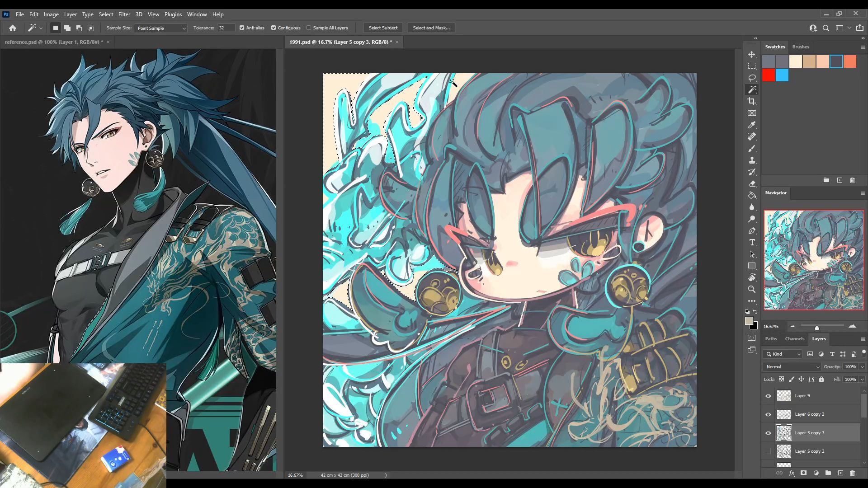Click zoom in button in Navigator
Image resolution: width=868 pixels, height=488 pixels.
[x=852, y=326]
